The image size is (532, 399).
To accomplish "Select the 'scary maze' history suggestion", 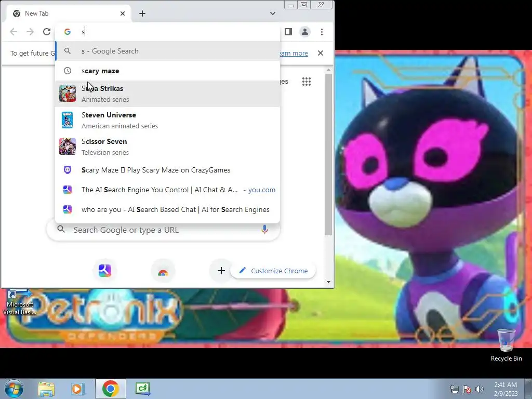I will (x=168, y=71).
